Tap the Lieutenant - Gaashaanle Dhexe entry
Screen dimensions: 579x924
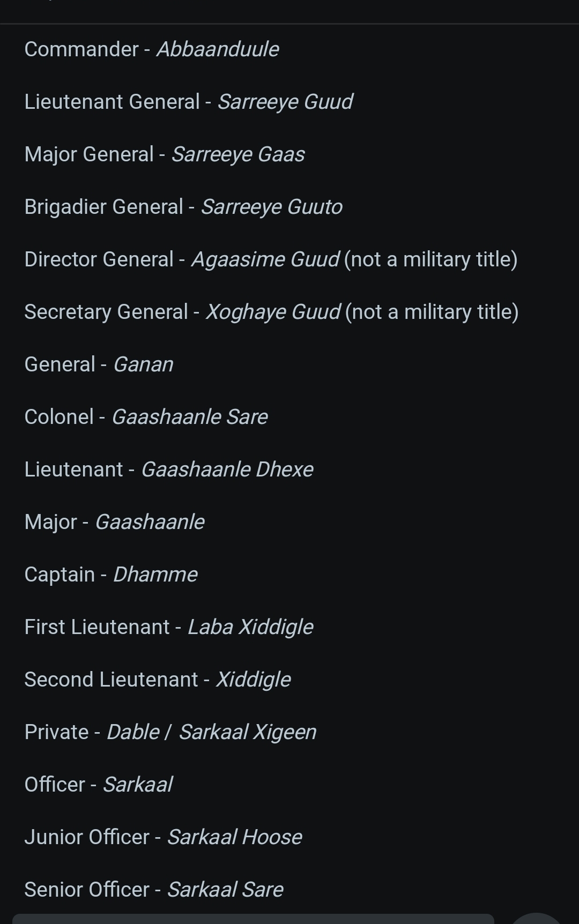click(x=169, y=470)
